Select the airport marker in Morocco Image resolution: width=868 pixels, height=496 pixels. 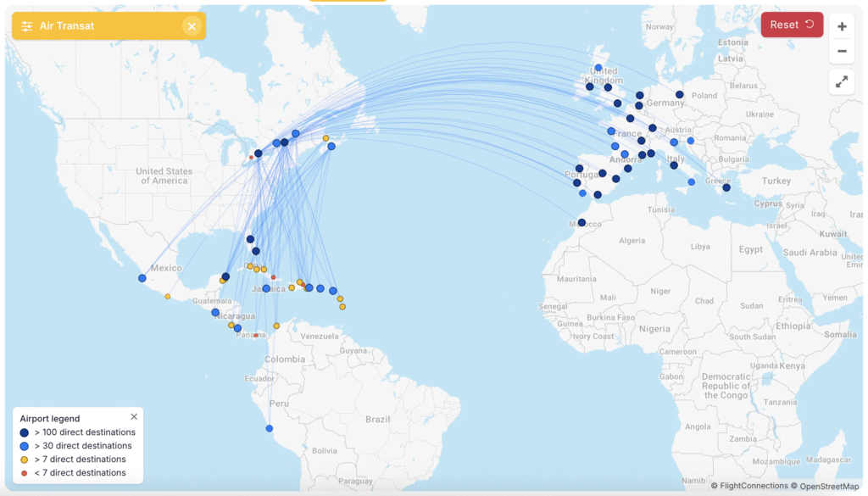(581, 222)
